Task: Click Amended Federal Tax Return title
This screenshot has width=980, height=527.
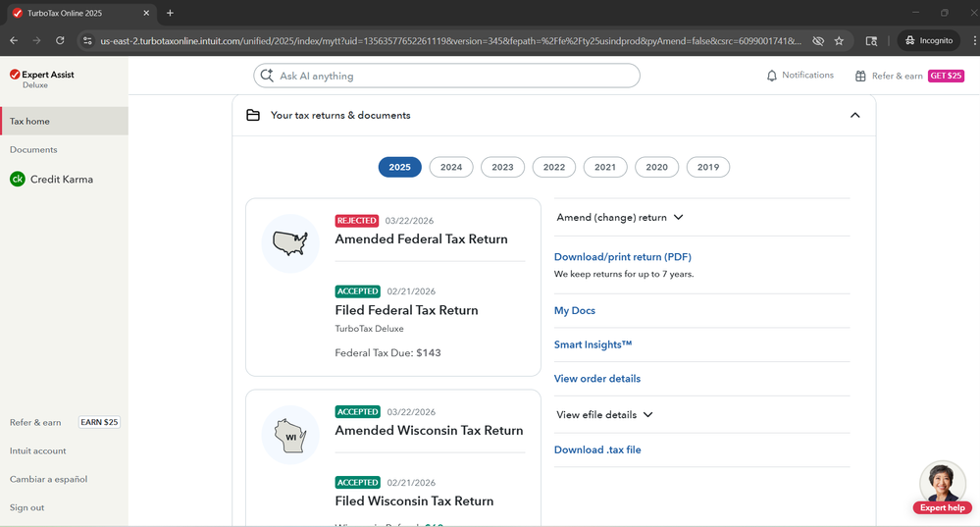Action: 421,238
